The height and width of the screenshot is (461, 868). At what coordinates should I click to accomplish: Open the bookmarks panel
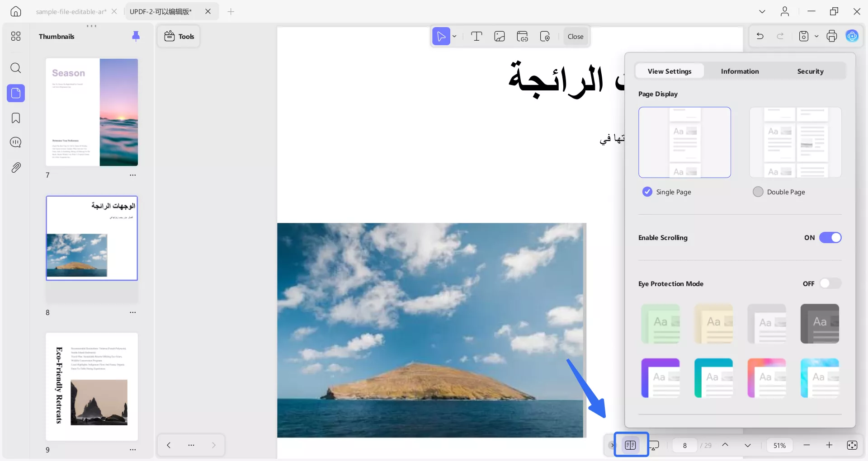pos(16,118)
